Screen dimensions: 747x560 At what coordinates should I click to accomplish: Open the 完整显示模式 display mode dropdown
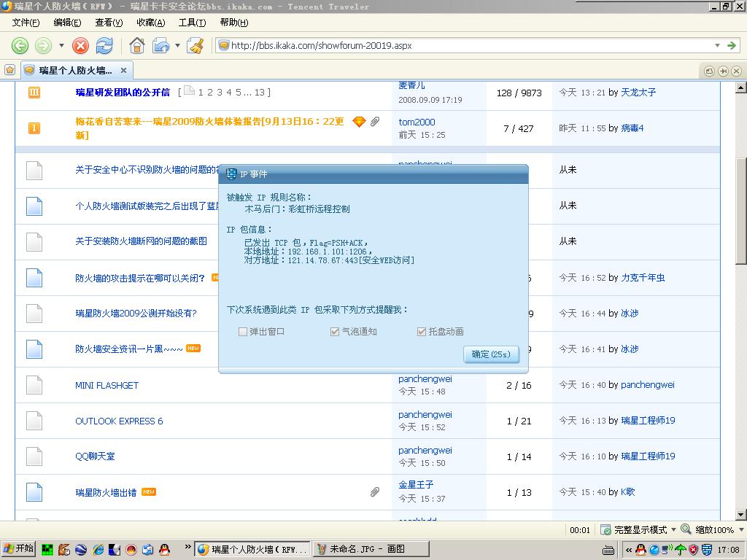coord(673,530)
